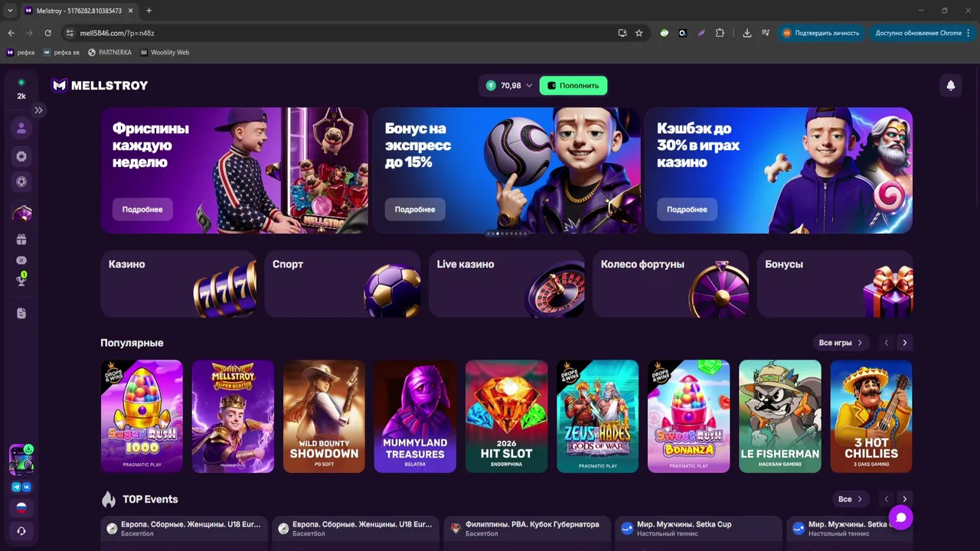
Task: Open the Wild Bounty Showdown game thumbnail
Action: point(324,416)
